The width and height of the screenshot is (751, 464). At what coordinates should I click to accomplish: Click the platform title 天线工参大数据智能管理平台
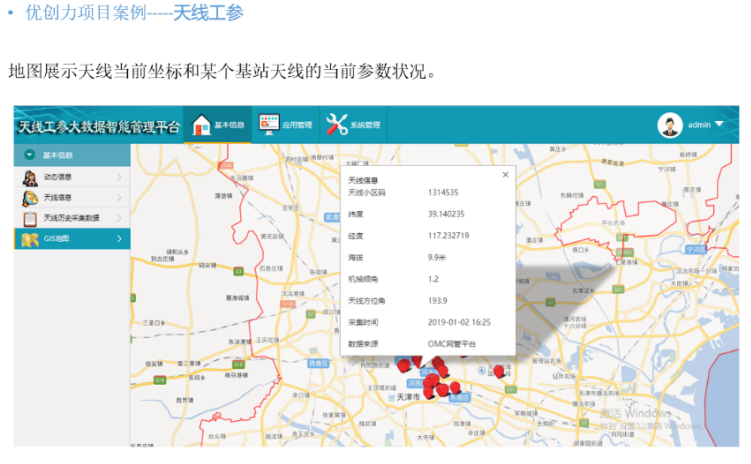coord(99,127)
